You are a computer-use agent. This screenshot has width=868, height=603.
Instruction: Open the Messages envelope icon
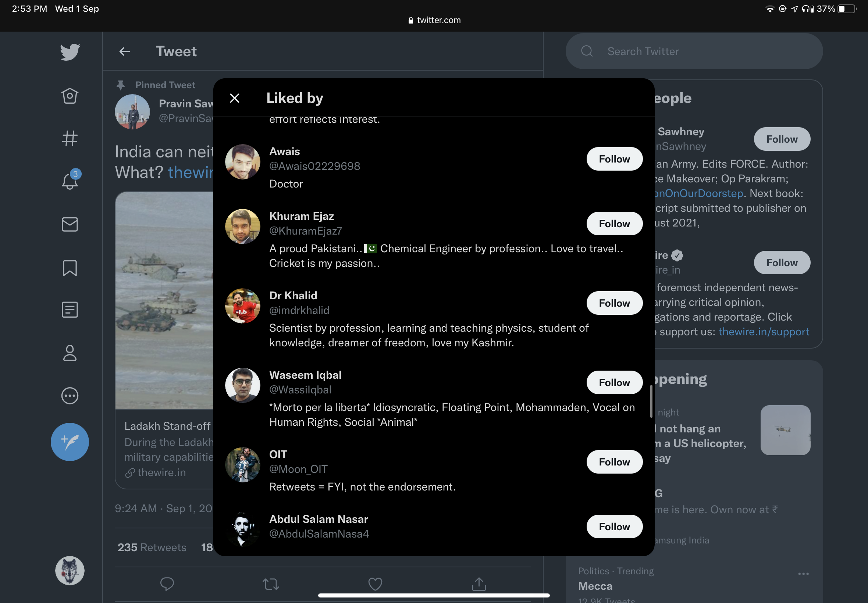coord(70,224)
